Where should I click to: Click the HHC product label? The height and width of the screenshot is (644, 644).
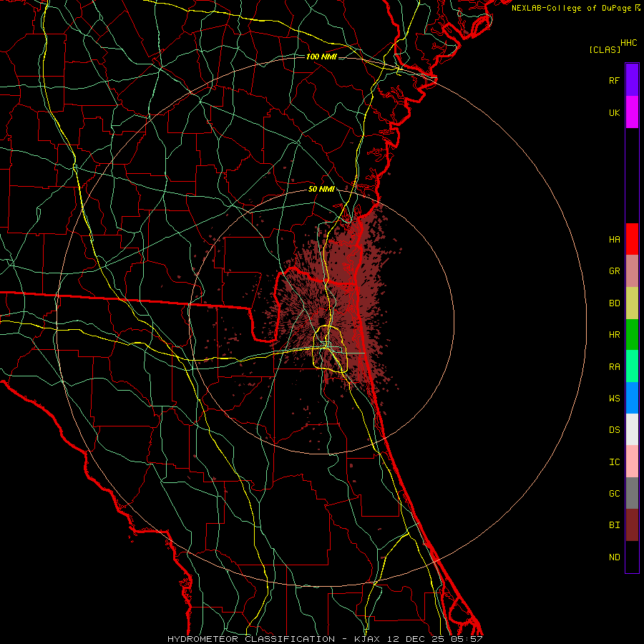pyautogui.click(x=629, y=43)
